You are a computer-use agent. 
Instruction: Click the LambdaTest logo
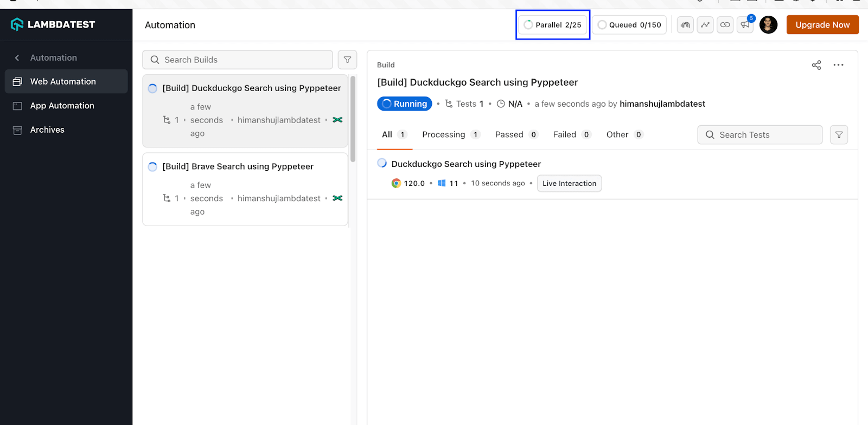53,24
